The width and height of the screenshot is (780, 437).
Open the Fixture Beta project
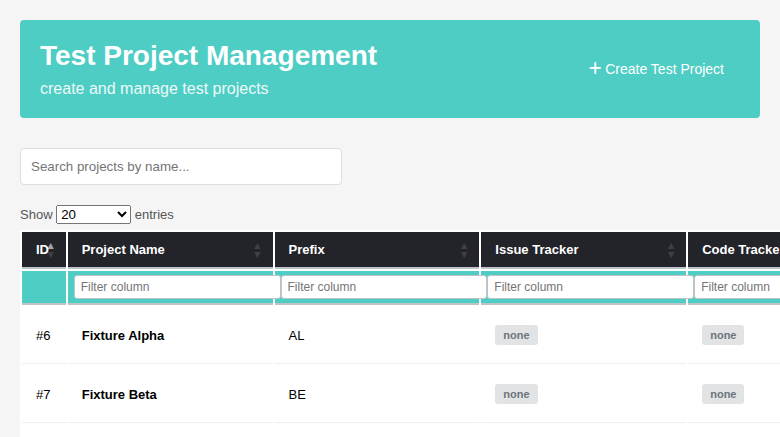coord(119,395)
